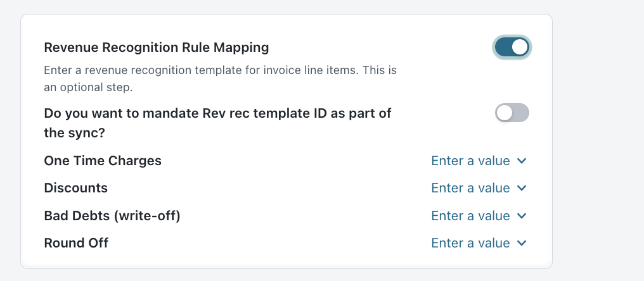Open the 'Enter a value' dropdown for Bad Debts
The height and width of the screenshot is (281, 644).
click(x=479, y=216)
